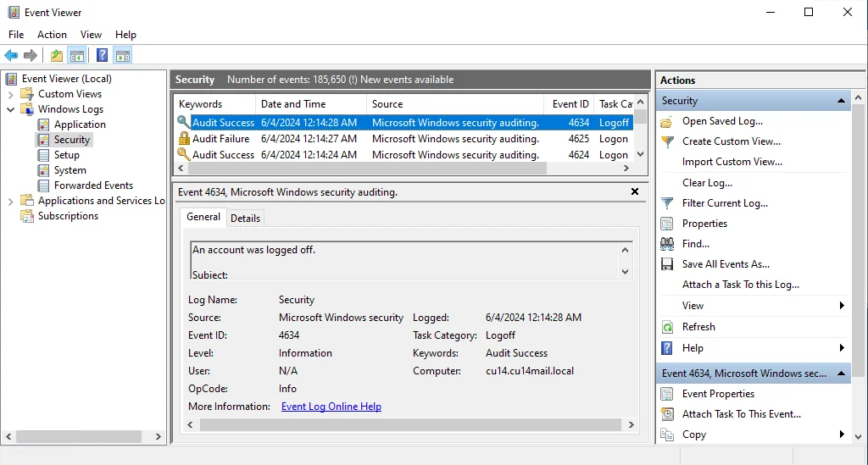This screenshot has width=868, height=465.
Task: Open the Copy submenu arrow in Actions
Action: [x=842, y=434]
